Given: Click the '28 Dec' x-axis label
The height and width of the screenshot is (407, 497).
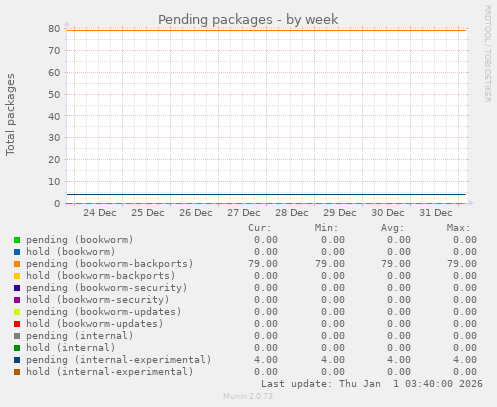Looking at the screenshot, I should pos(292,213).
